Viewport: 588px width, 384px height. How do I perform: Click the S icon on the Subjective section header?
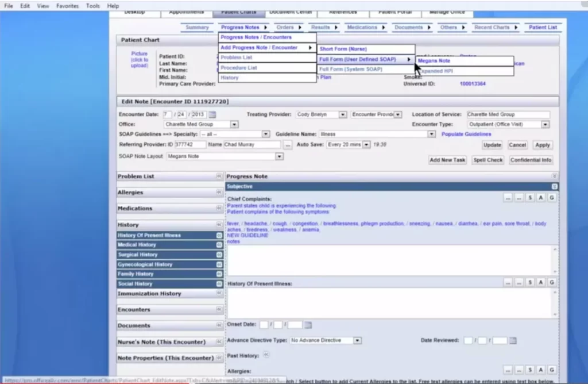tap(553, 186)
